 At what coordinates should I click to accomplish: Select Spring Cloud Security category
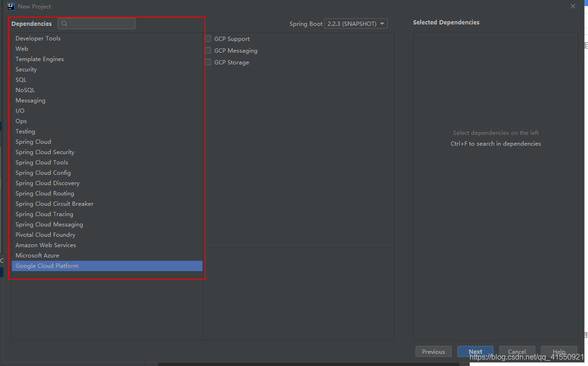pyautogui.click(x=107, y=152)
